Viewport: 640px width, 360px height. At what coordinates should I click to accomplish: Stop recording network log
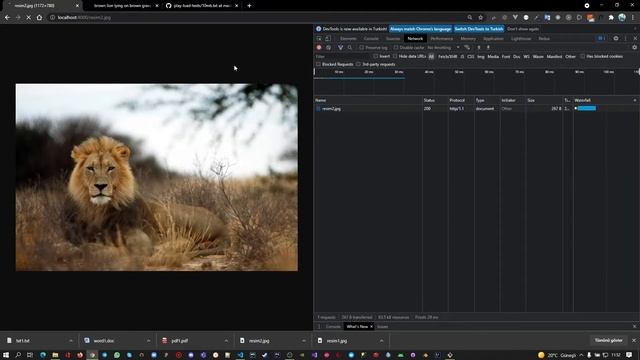pyautogui.click(x=319, y=48)
